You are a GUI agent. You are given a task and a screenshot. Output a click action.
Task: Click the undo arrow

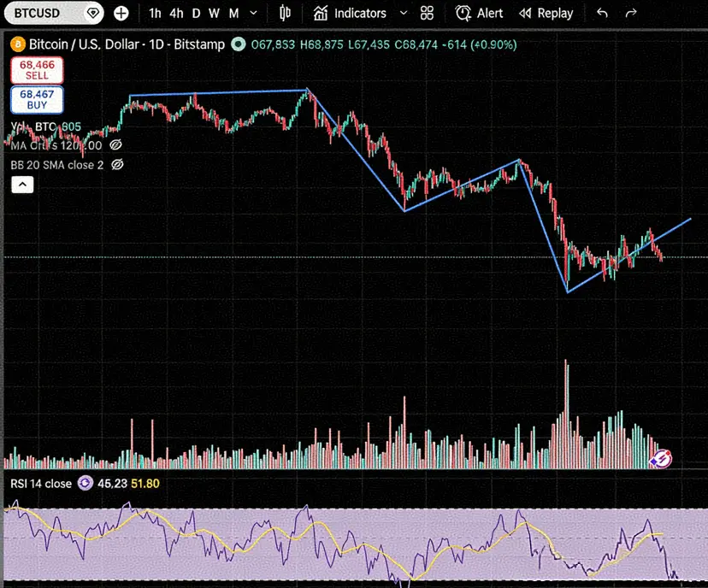coord(603,14)
